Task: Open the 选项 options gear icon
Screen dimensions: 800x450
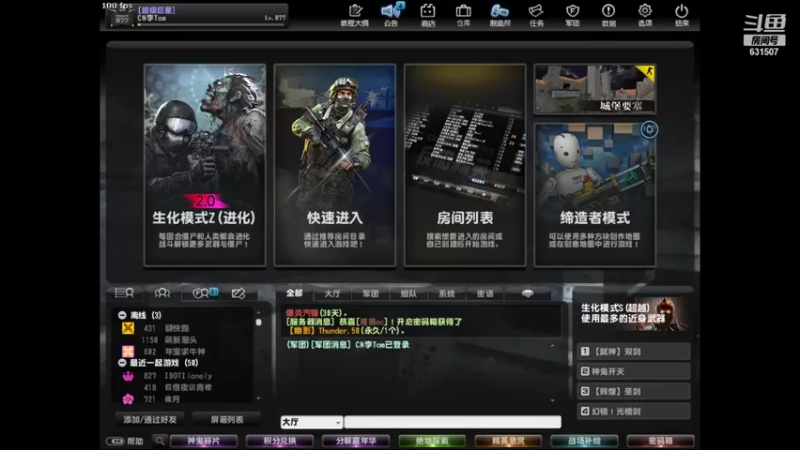Action: tap(645, 15)
